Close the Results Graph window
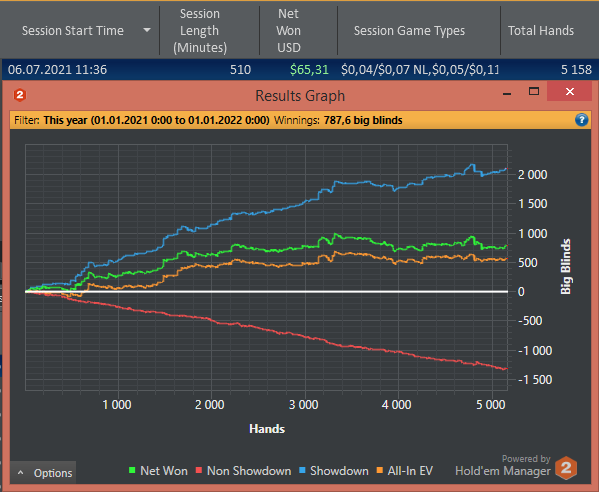The image size is (599, 492). (570, 92)
